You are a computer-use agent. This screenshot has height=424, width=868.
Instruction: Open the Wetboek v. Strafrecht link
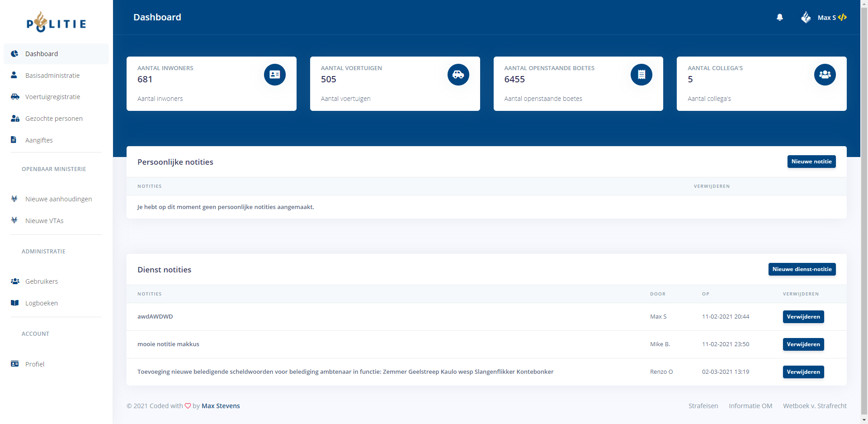coord(815,406)
